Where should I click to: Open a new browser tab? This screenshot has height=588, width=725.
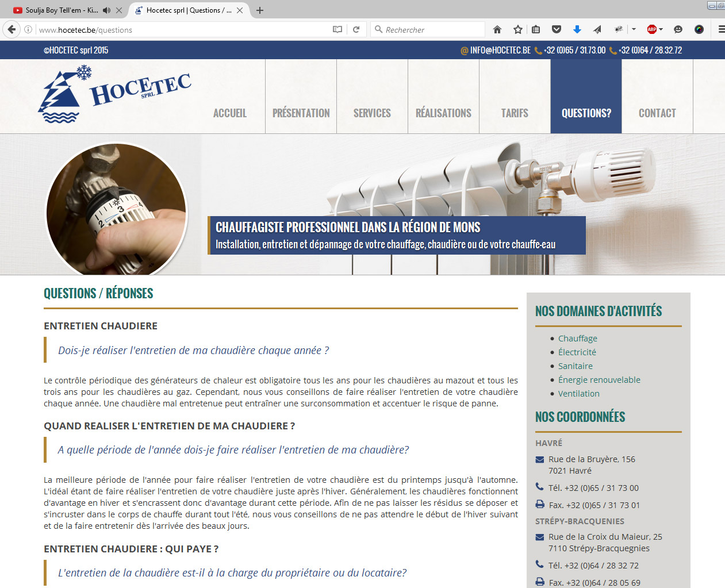[260, 10]
